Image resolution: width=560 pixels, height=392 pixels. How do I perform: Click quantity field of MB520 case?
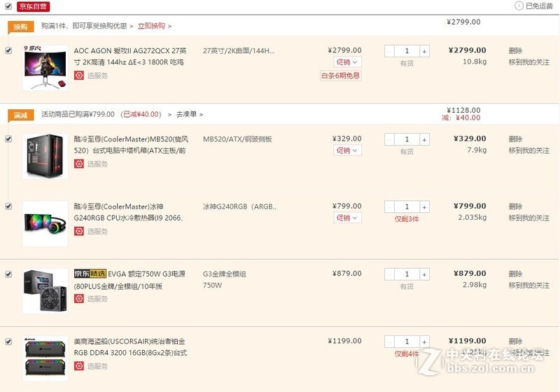(x=407, y=139)
